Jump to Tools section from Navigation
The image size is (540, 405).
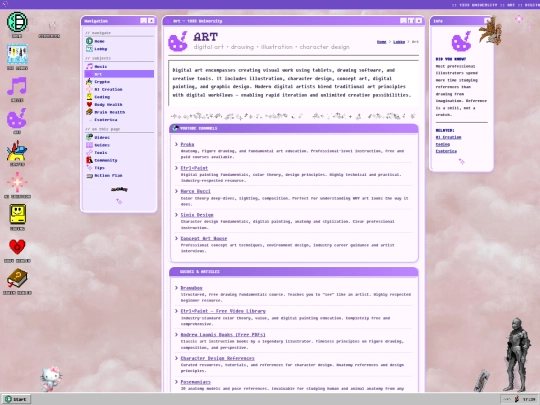[x=101, y=153]
